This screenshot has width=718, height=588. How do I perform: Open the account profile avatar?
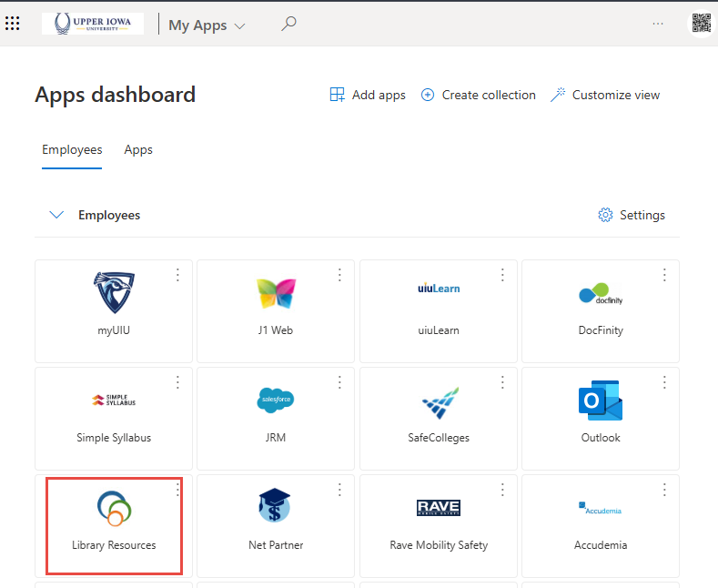(x=701, y=24)
